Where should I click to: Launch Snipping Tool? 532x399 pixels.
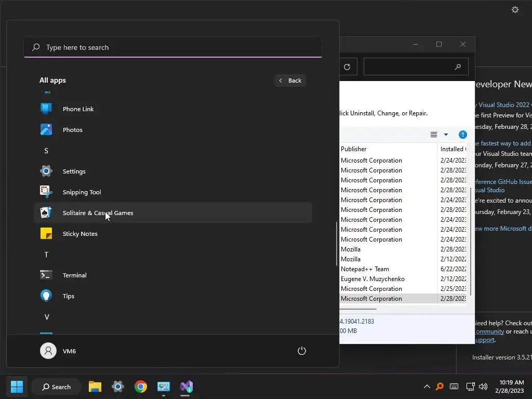tap(173, 192)
